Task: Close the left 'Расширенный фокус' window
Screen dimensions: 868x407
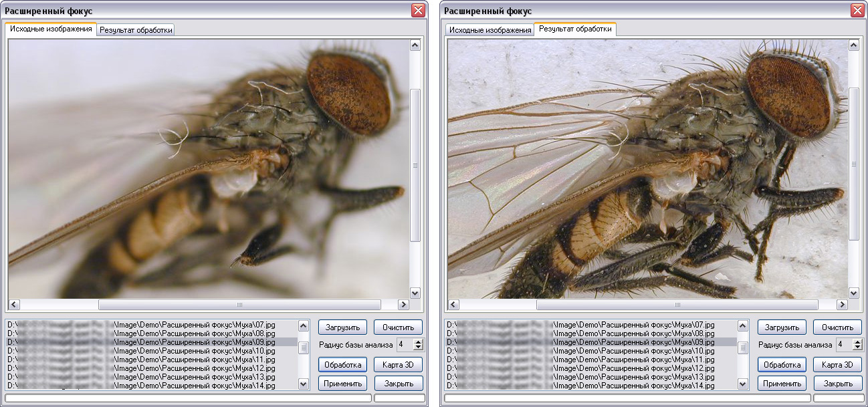Action: coord(418,11)
